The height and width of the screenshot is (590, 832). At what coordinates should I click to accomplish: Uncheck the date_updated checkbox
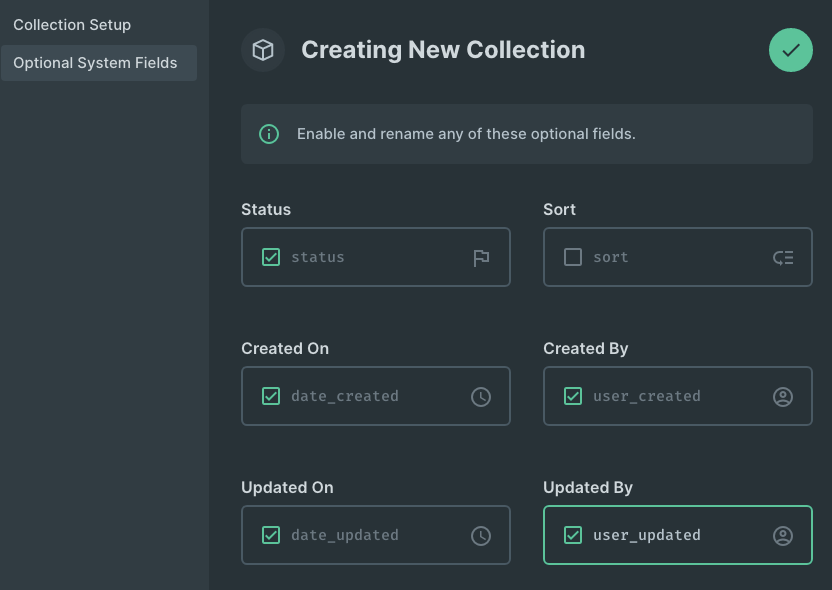click(x=271, y=535)
